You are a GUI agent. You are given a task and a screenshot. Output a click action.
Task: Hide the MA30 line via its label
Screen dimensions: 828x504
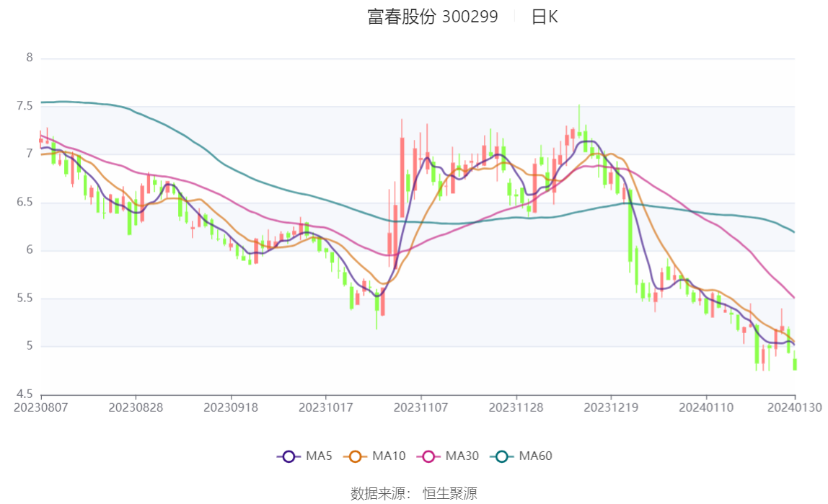pyautogui.click(x=462, y=456)
